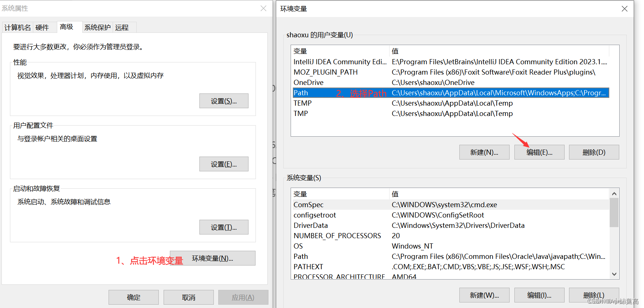This screenshot has height=308, width=644.
Task: Open the 硬件 tab
Action: click(42, 28)
